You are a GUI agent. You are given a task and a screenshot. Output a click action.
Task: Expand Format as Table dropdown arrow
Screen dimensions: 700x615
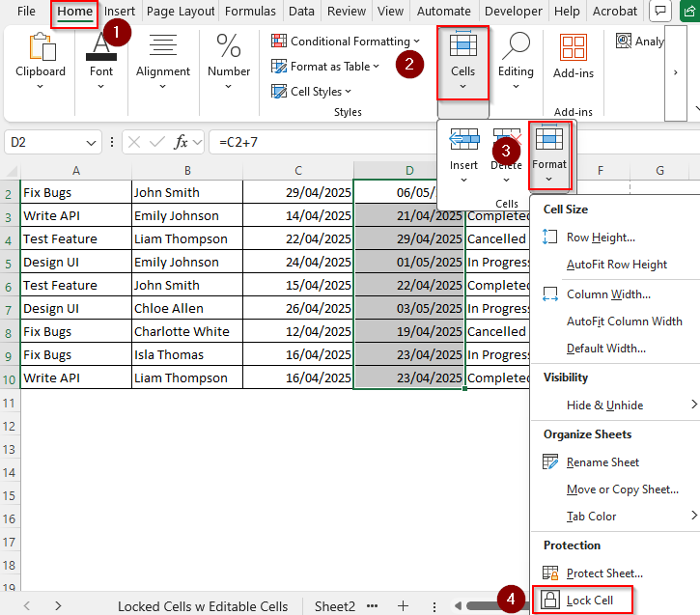click(x=376, y=66)
